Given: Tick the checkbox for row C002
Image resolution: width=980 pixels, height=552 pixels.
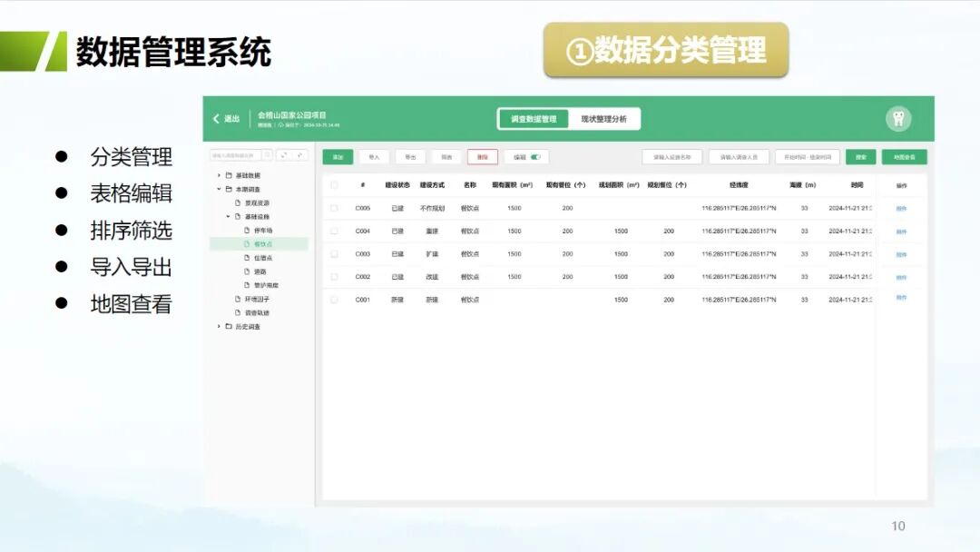Looking at the screenshot, I should coord(334,277).
